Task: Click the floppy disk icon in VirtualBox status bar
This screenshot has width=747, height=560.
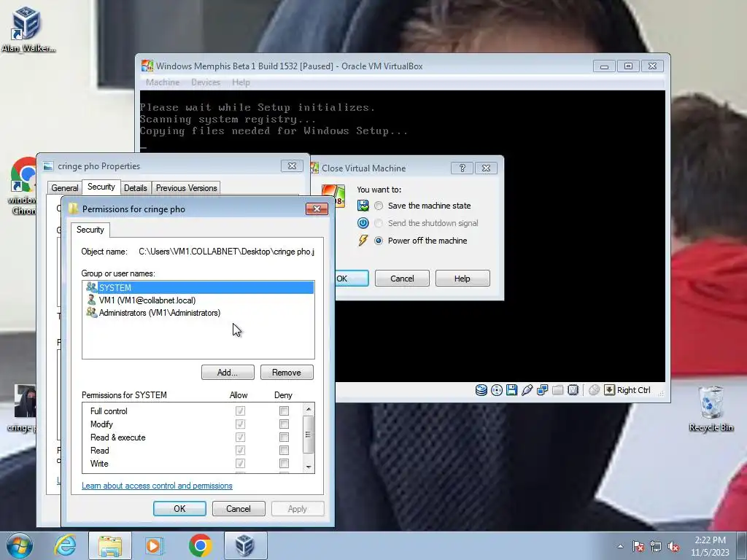Action: tap(511, 390)
